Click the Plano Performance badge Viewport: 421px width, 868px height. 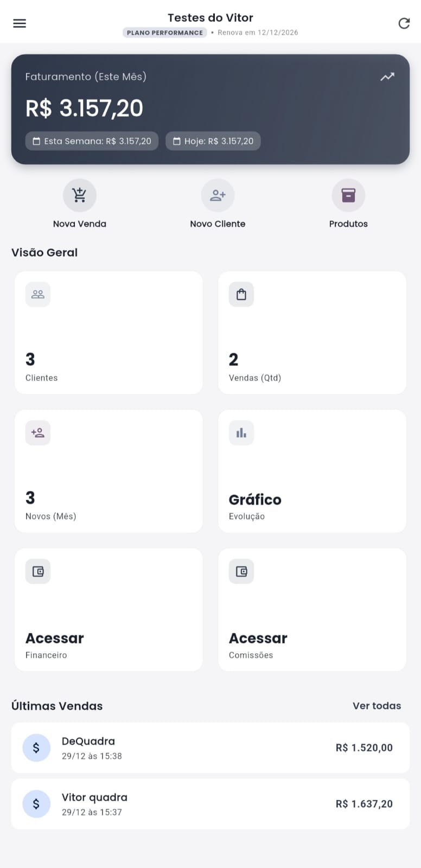[165, 33]
